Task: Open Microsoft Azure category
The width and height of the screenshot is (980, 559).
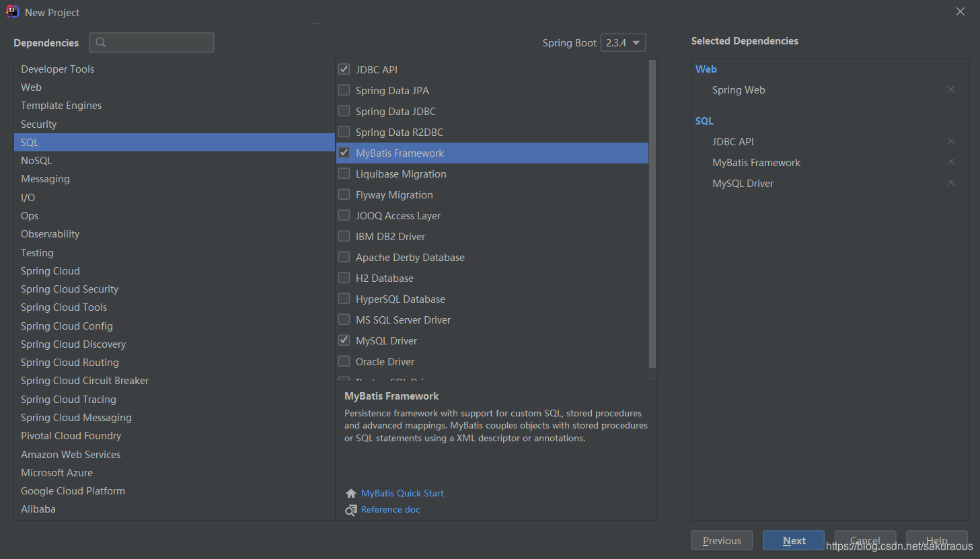Action: 174,473
